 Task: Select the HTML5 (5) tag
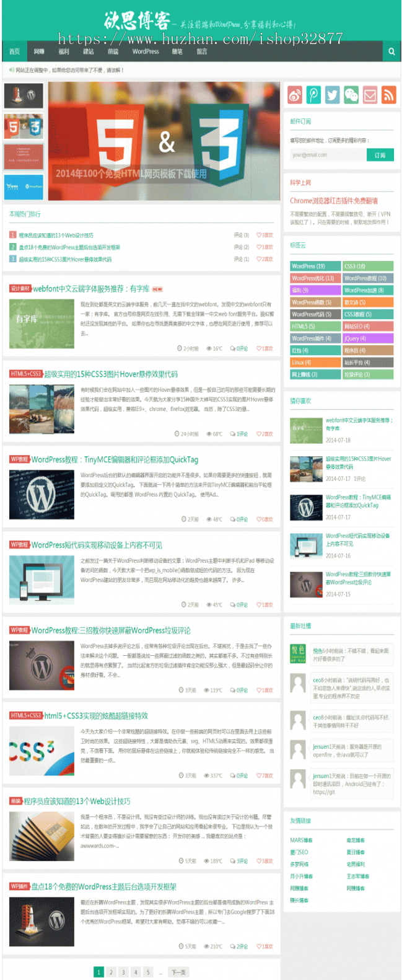click(315, 326)
